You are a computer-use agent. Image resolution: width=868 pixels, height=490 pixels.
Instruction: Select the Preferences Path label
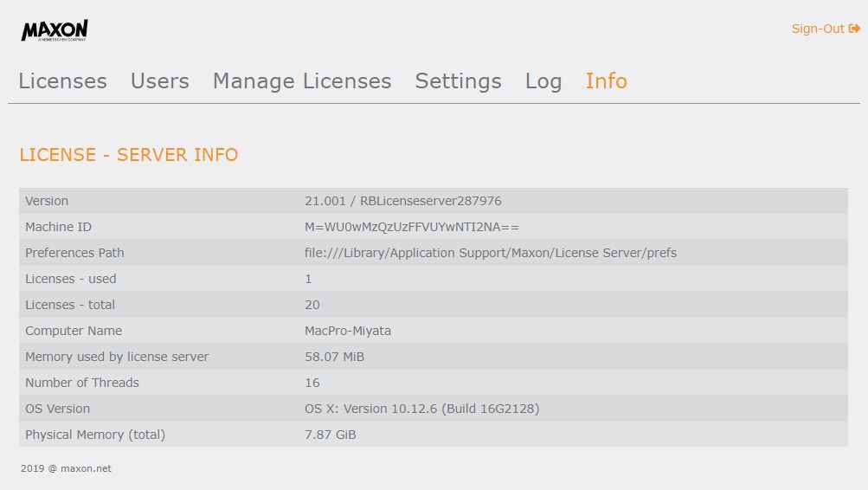pos(74,253)
